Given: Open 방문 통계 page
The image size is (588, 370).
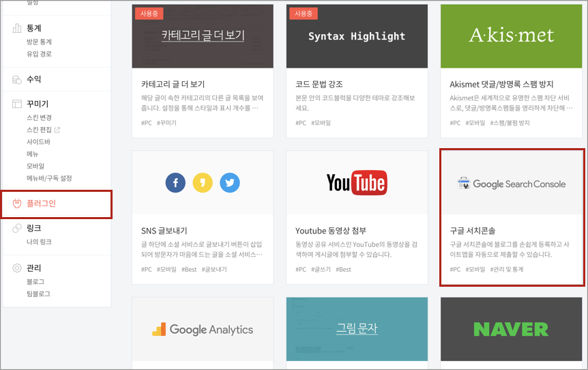Looking at the screenshot, I should [39, 42].
